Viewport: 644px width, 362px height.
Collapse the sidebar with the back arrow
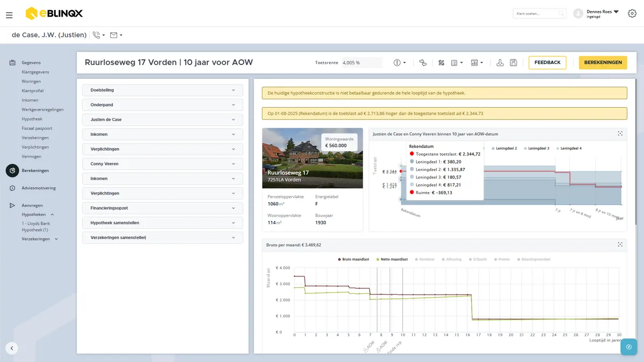click(12, 348)
